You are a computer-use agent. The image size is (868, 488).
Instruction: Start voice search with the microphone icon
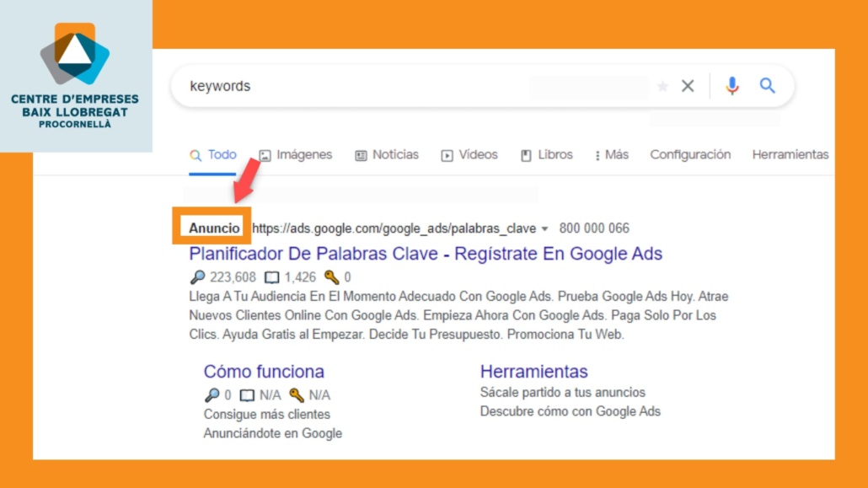pos(731,86)
